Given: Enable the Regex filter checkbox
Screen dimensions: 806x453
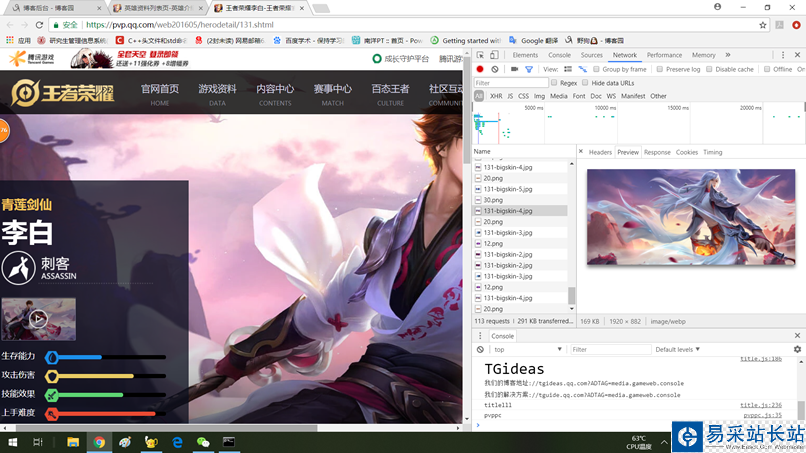Looking at the screenshot, I should [x=554, y=82].
